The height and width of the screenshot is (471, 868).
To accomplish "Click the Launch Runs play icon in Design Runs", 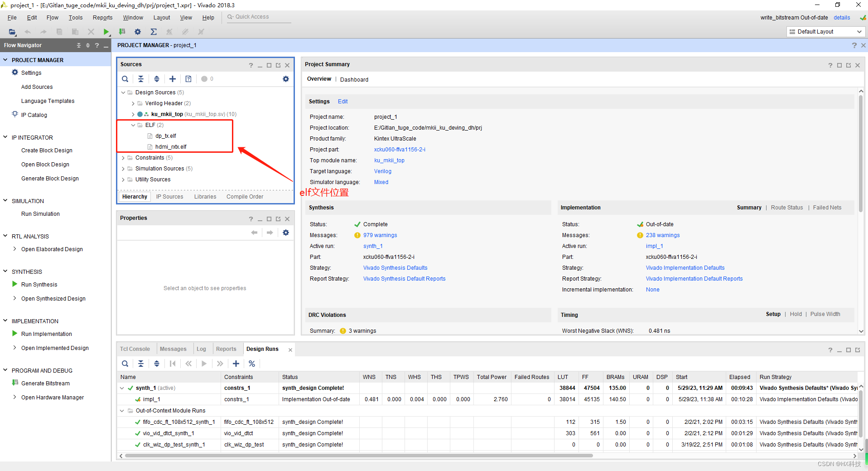I will (204, 364).
